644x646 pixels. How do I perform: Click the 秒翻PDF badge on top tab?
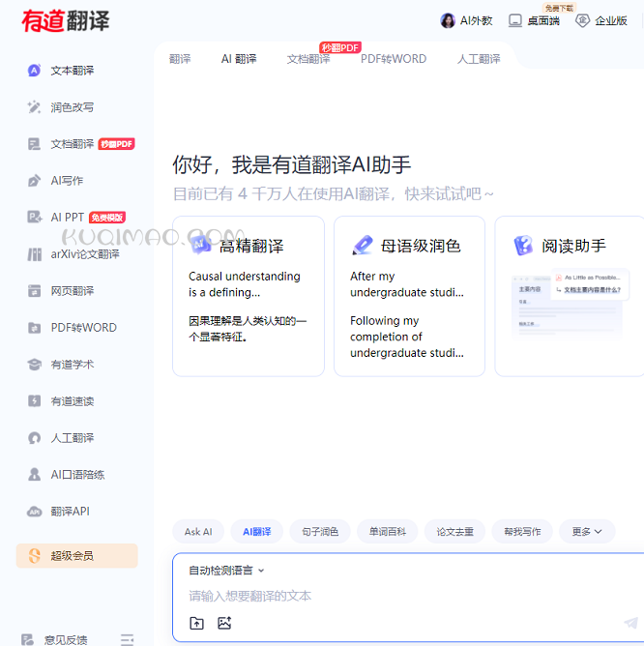tap(340, 47)
